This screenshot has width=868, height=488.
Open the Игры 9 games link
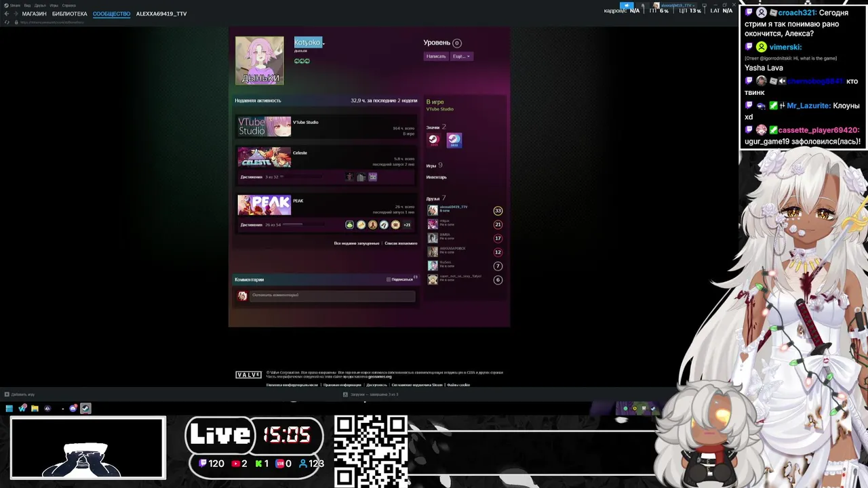coord(434,165)
